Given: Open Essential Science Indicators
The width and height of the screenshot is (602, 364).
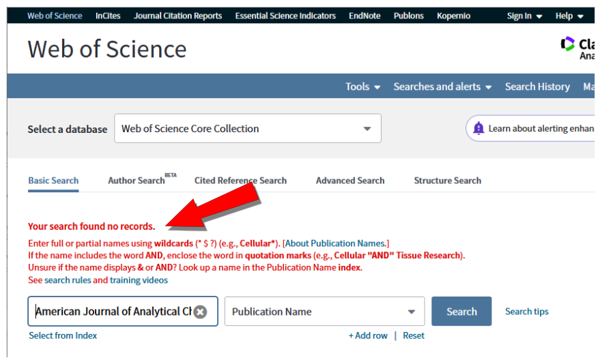Looking at the screenshot, I should click(285, 16).
